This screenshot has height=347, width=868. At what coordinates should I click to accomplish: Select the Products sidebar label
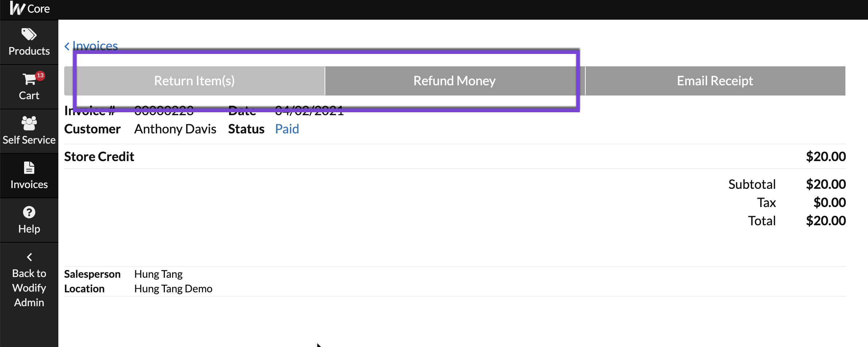(x=29, y=51)
